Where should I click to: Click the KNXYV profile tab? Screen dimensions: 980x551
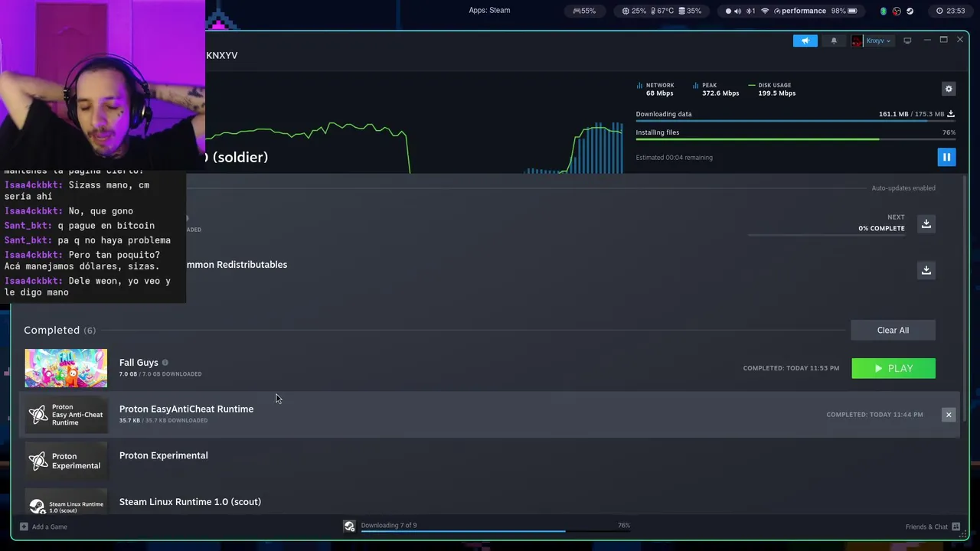click(x=221, y=56)
